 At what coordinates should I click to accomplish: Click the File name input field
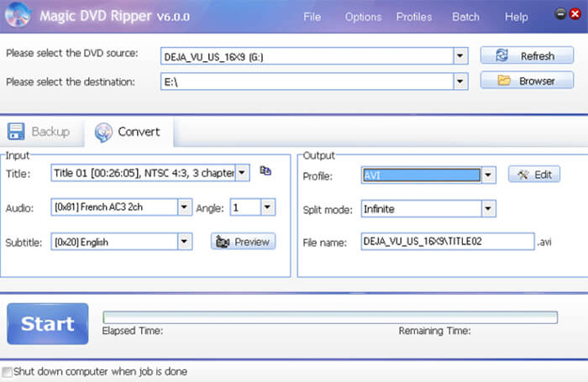click(x=448, y=242)
